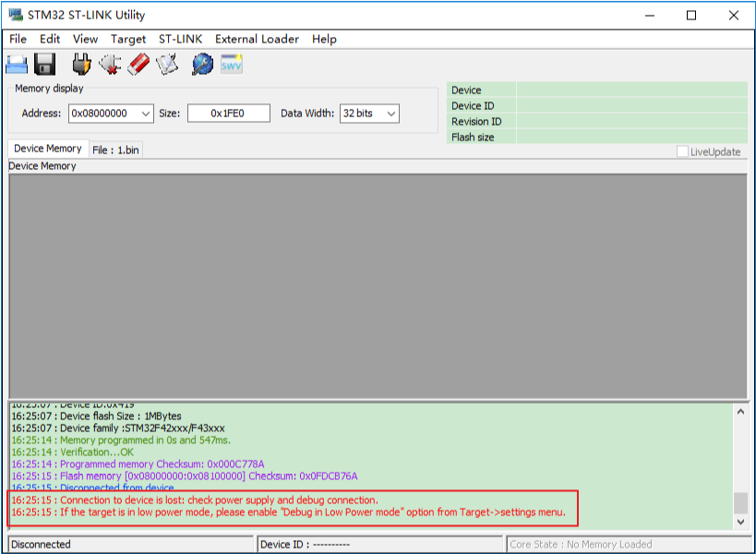Open ST website globe icon
The image size is (756, 554).
coord(202,64)
